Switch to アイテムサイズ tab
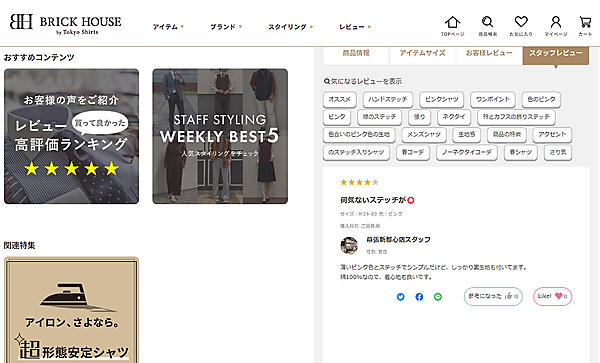The height and width of the screenshot is (363, 600). tap(422, 54)
